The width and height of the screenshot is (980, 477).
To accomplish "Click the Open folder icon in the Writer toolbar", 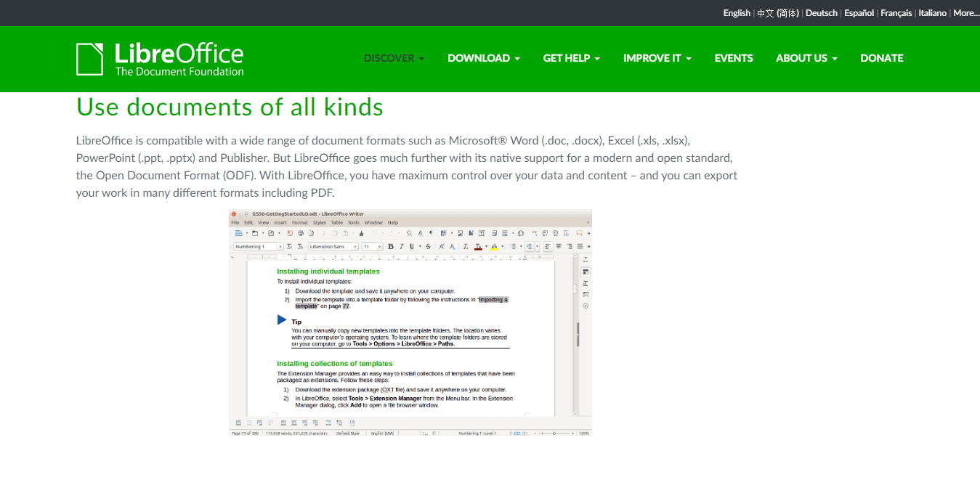I will pyautogui.click(x=255, y=233).
